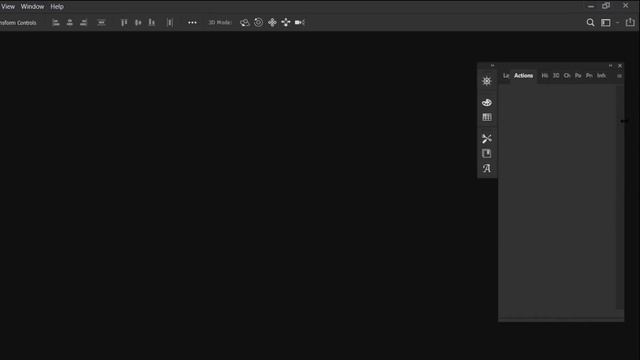Select the 3D pan camera icon
This screenshot has height=360, width=640.
point(272,22)
